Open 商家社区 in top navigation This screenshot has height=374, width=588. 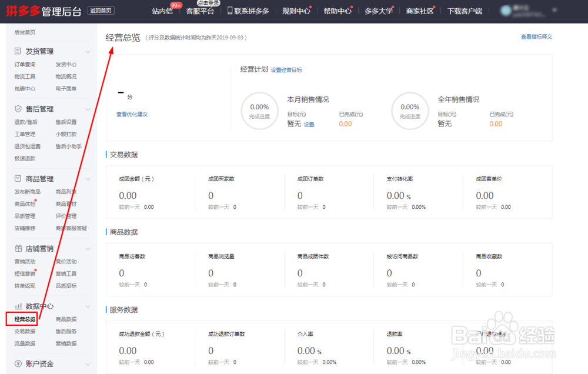tap(420, 11)
